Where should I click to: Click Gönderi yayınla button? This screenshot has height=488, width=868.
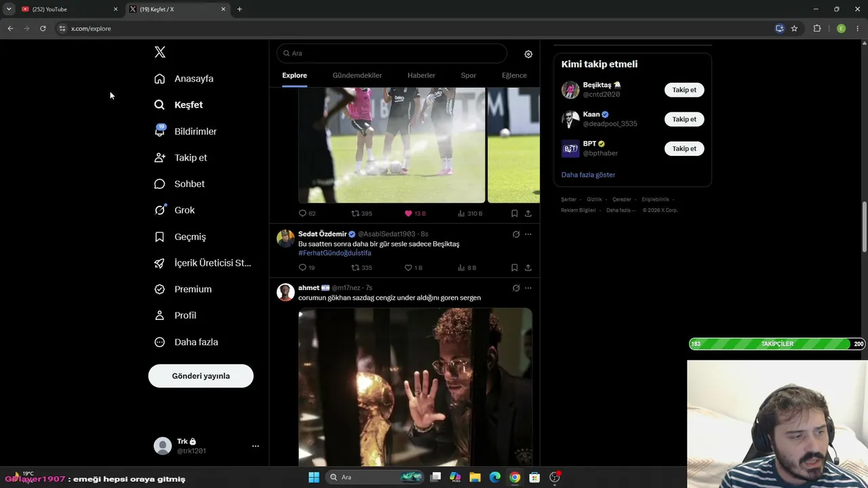tap(201, 376)
